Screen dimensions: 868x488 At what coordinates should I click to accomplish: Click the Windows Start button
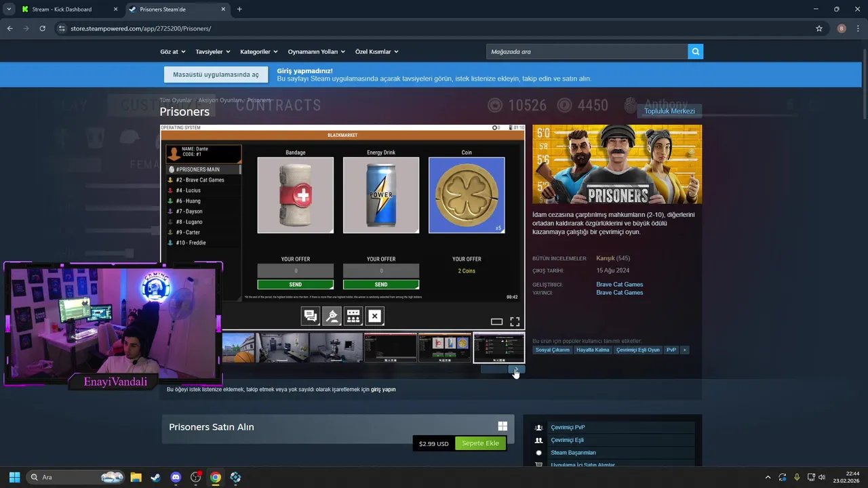point(14,477)
